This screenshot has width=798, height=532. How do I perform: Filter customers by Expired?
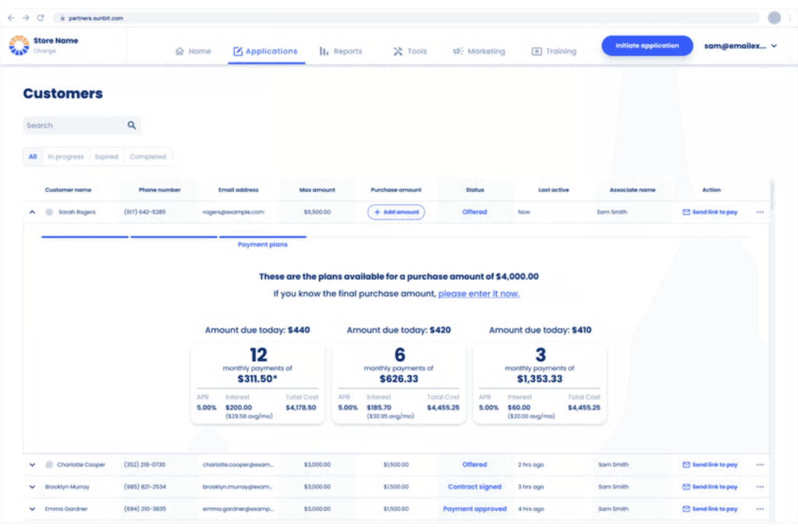[106, 156]
